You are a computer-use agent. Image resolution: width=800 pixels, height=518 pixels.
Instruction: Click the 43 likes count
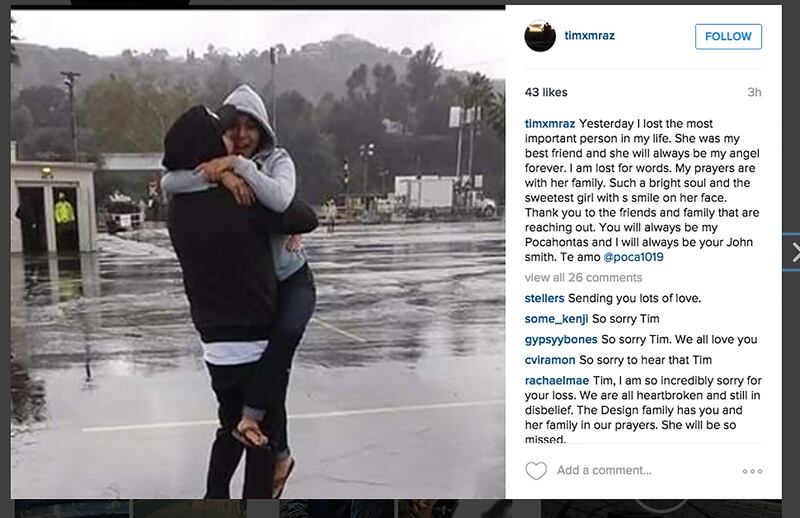click(x=546, y=92)
